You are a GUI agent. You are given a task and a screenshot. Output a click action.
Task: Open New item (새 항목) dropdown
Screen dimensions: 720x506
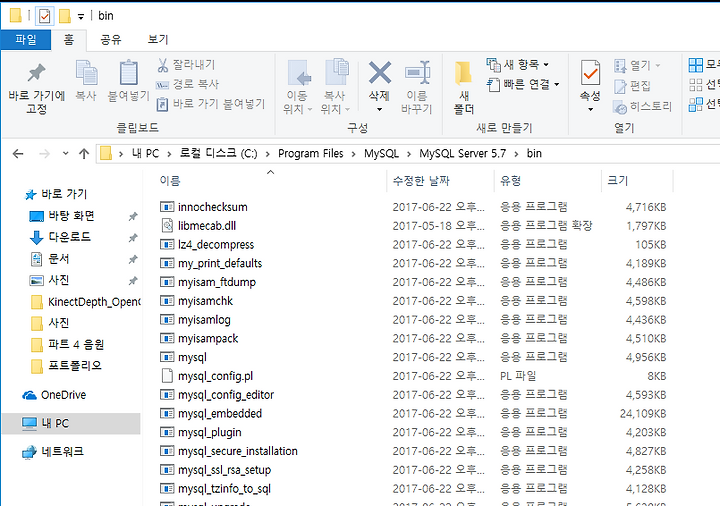pyautogui.click(x=517, y=64)
